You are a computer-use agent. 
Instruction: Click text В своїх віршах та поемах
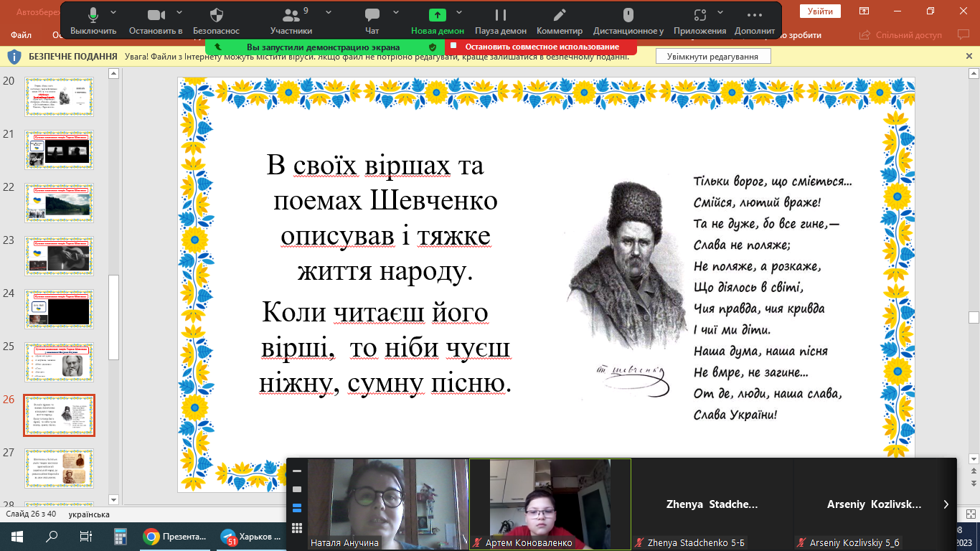pyautogui.click(x=382, y=182)
